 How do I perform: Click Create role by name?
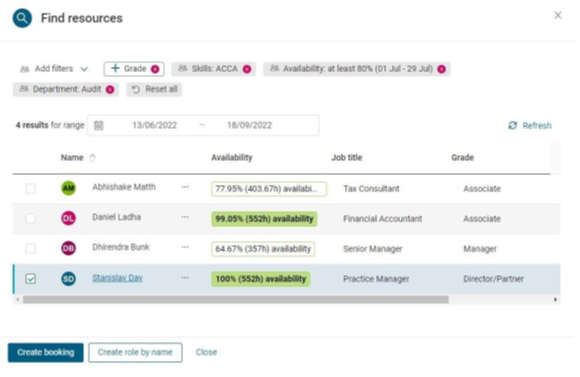point(135,352)
